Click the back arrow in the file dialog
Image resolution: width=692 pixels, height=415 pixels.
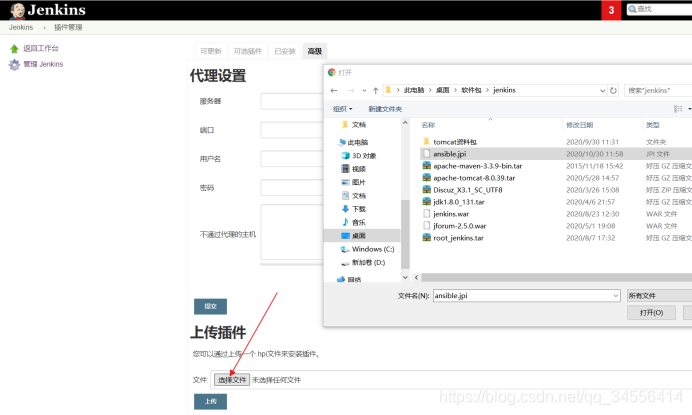(x=334, y=91)
